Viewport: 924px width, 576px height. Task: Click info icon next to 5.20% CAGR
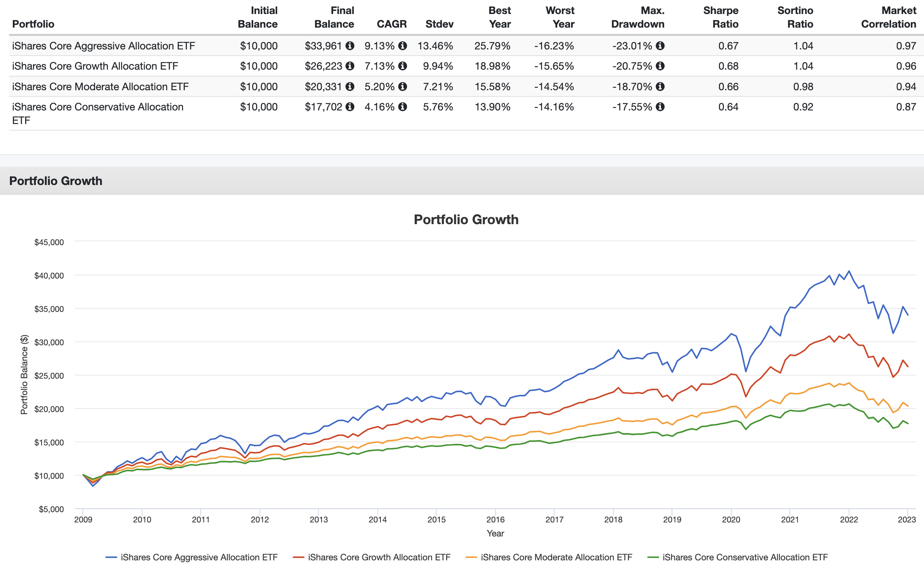(403, 87)
